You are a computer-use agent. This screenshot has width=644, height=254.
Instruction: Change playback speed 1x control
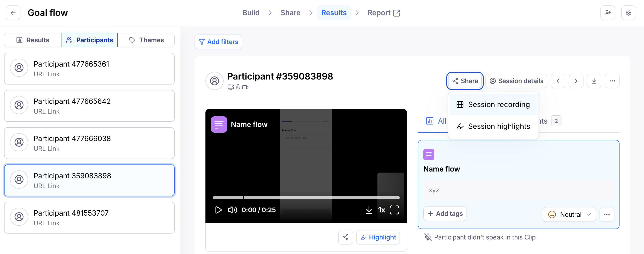381,210
